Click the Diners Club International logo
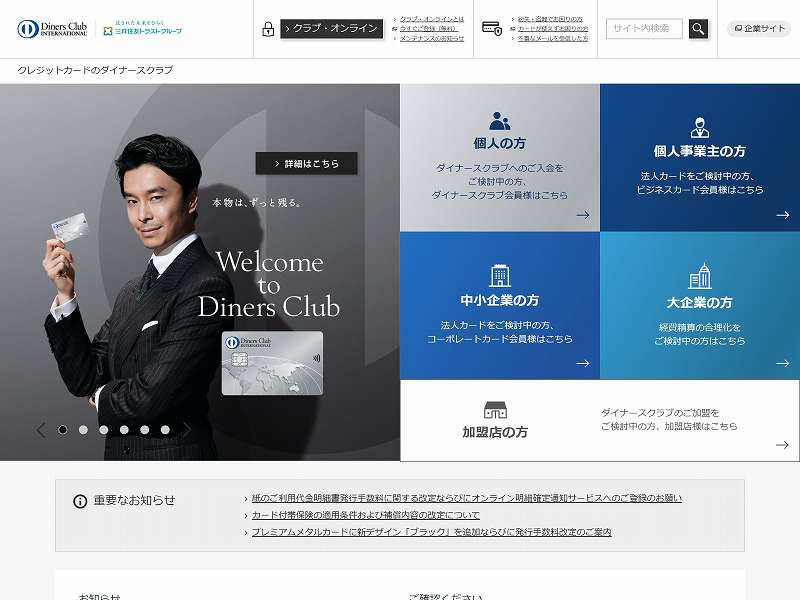800x600 pixels. click(x=52, y=29)
